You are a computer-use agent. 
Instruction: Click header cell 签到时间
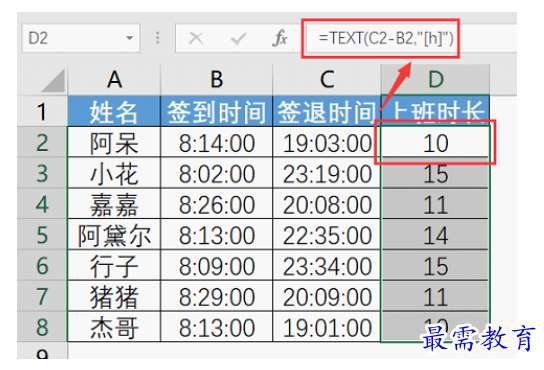[x=217, y=112]
